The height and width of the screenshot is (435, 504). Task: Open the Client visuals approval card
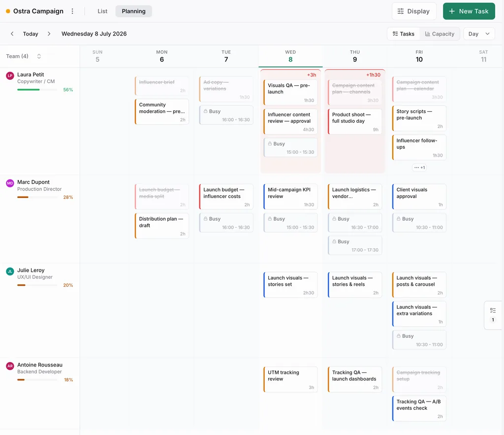(419, 197)
